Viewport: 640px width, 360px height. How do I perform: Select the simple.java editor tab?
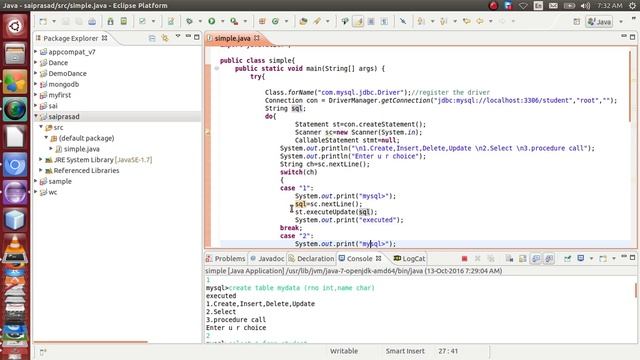[x=232, y=38]
